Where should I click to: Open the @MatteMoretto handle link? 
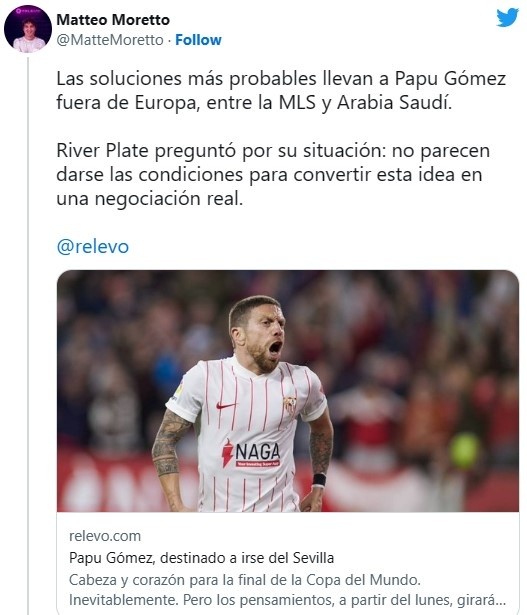[x=110, y=40]
